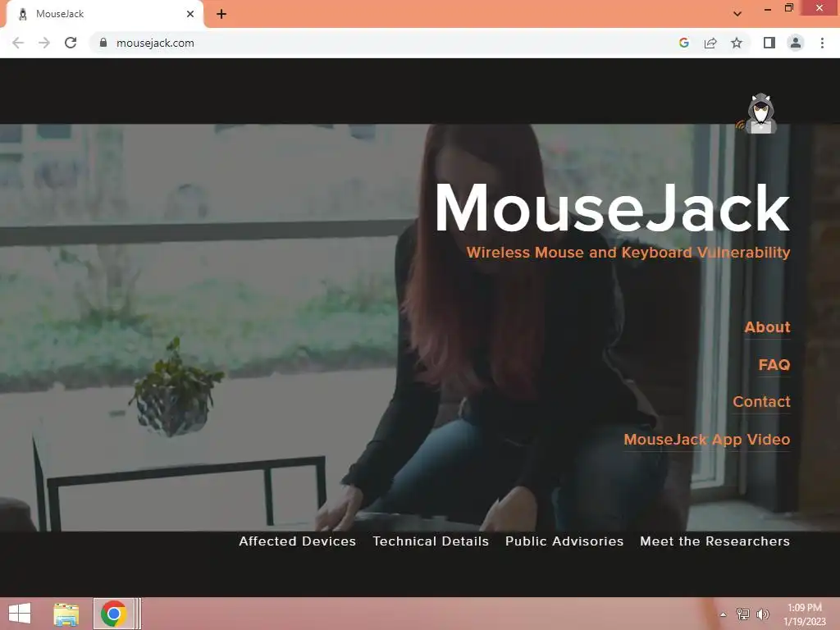The image size is (840, 630).
Task: Click the MouseJack headline text
Action: tap(612, 208)
